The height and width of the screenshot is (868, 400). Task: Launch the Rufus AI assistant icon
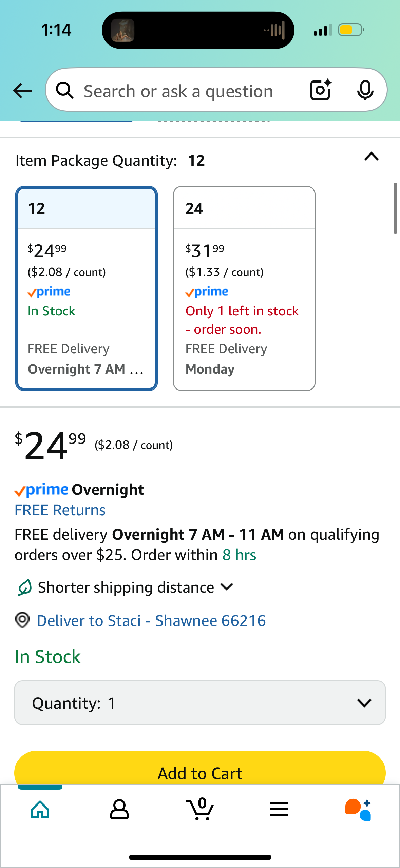[358, 810]
